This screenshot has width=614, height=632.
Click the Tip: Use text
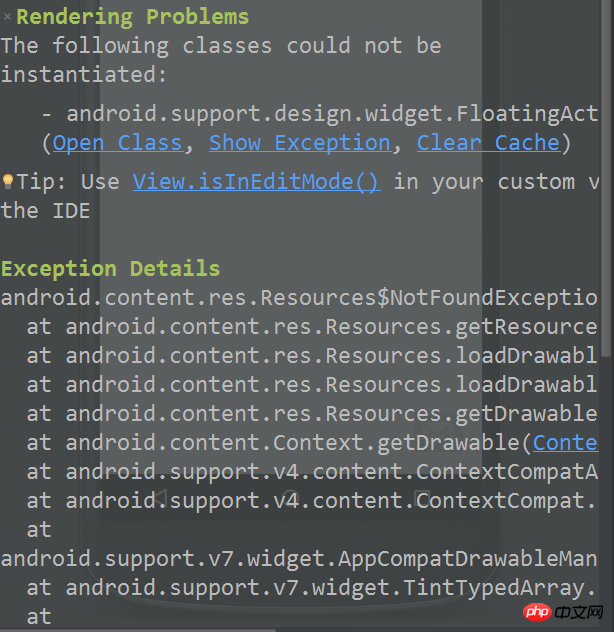coord(71,182)
